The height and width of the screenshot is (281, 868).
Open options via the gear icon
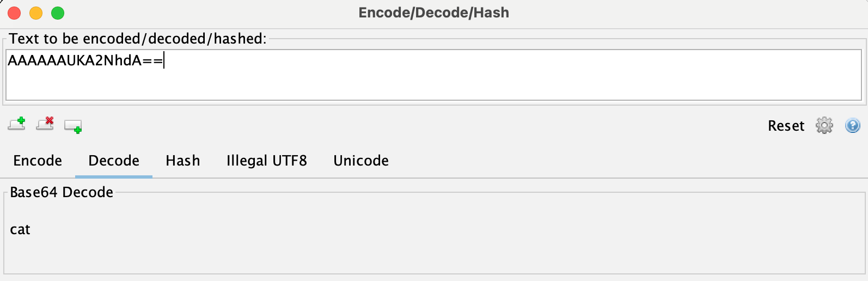(824, 125)
